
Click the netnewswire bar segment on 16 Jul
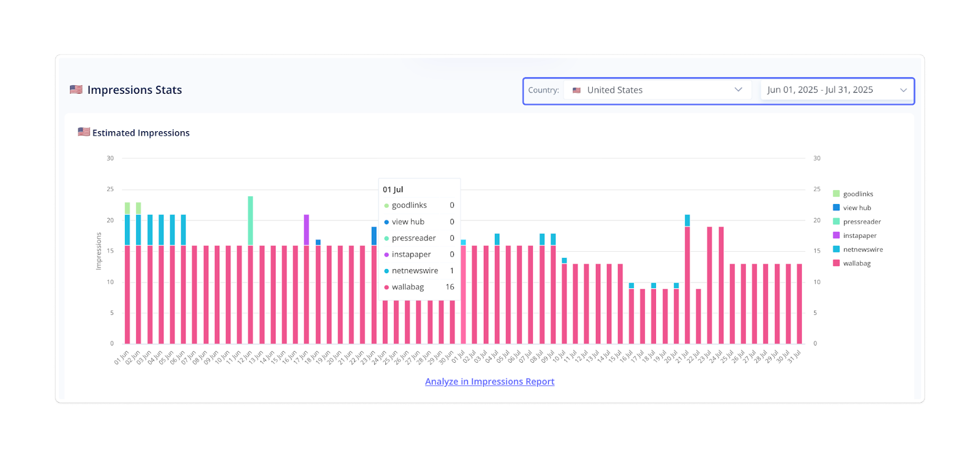click(x=631, y=286)
